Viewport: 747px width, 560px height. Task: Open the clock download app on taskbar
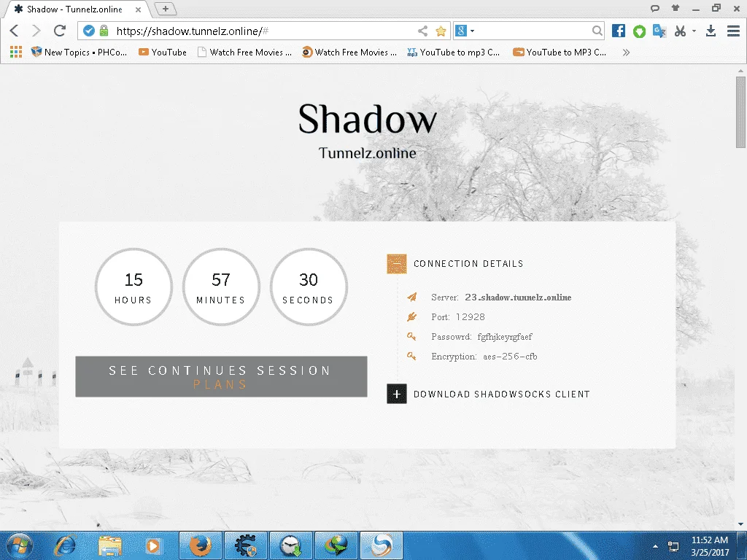[x=290, y=545]
